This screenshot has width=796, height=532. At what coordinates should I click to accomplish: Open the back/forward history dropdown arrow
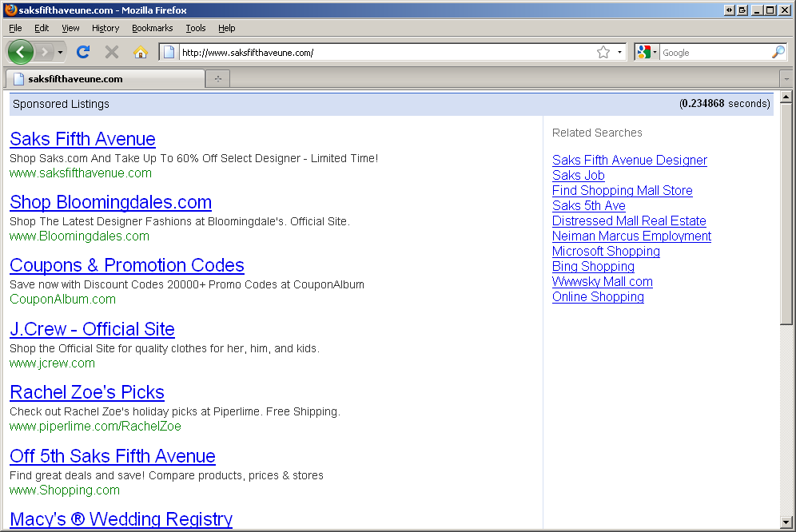point(60,52)
